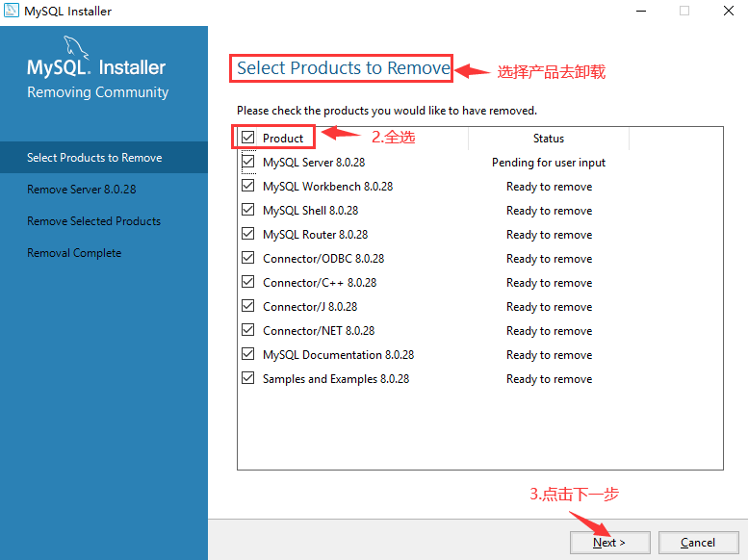
Task: Click the MySQL dolphin logo
Action: pos(76,47)
